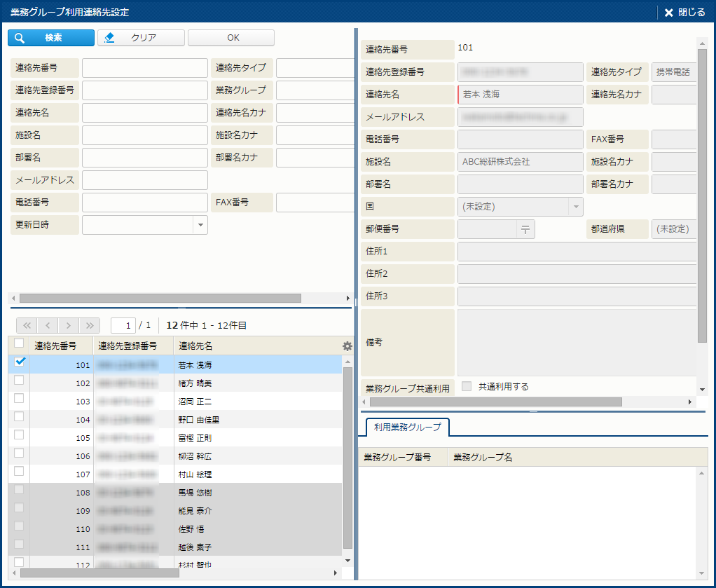
Task: Run search with the 検索 button
Action: coord(51,38)
